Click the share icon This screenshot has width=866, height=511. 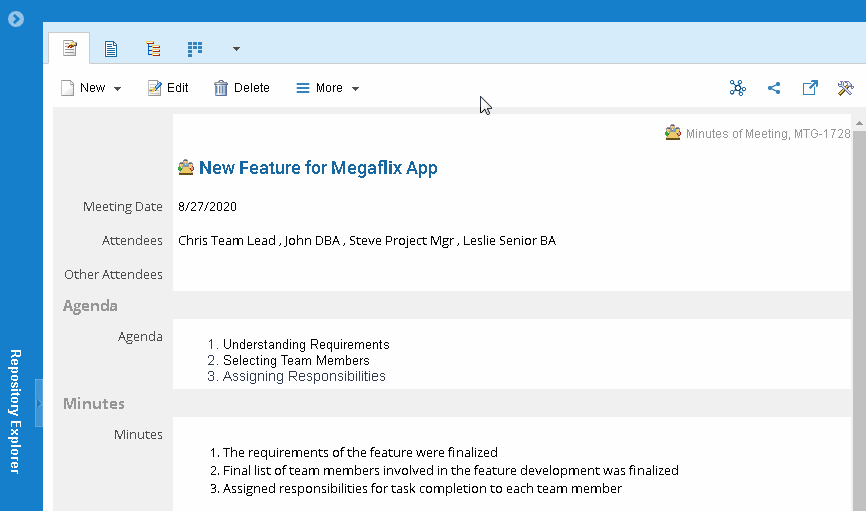click(774, 88)
